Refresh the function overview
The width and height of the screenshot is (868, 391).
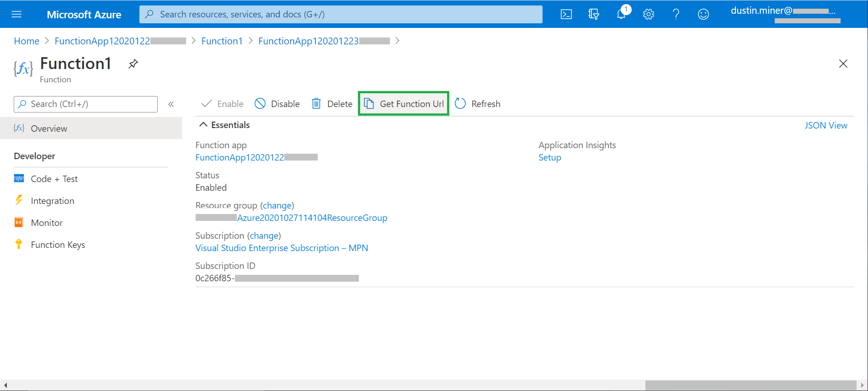(x=478, y=104)
